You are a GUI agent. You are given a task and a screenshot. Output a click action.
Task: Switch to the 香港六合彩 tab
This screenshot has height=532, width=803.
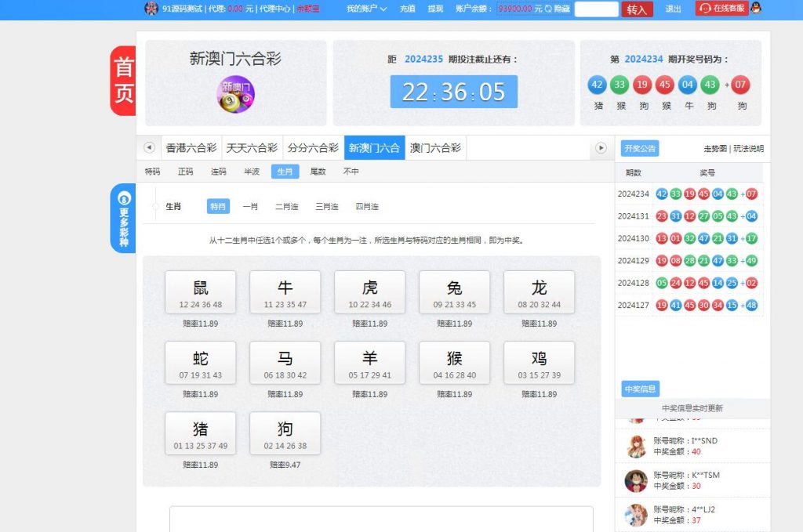(191, 147)
